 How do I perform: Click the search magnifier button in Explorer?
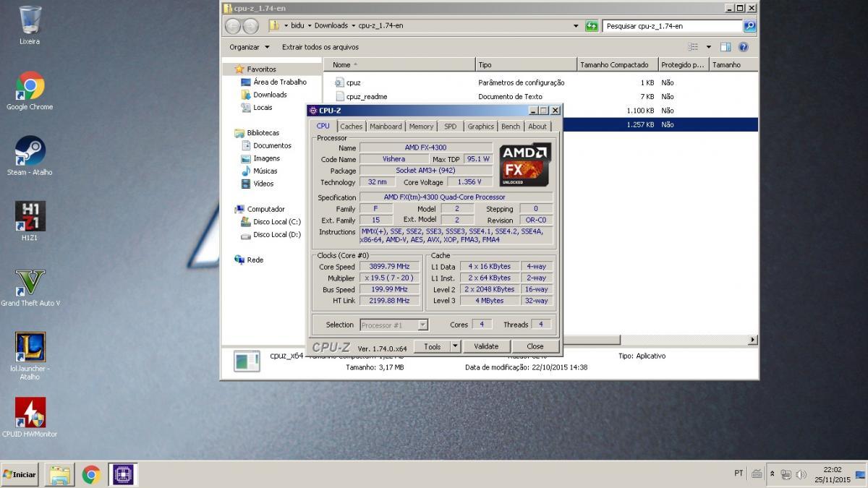(749, 26)
